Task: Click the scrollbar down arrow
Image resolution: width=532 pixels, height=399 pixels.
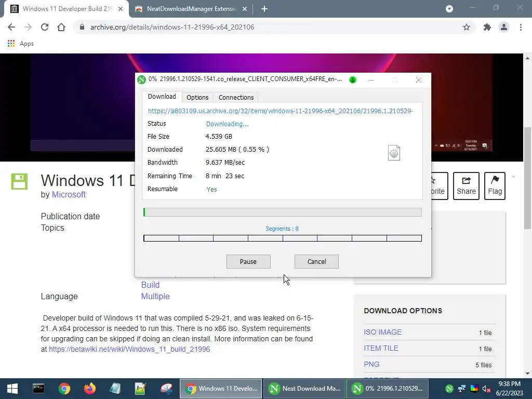Action: click(x=527, y=374)
